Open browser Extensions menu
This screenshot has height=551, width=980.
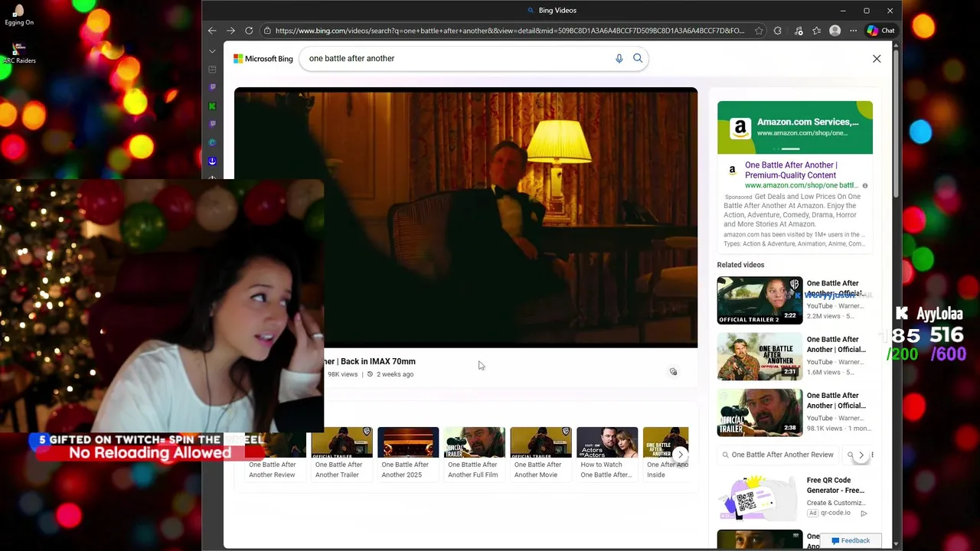point(778,31)
